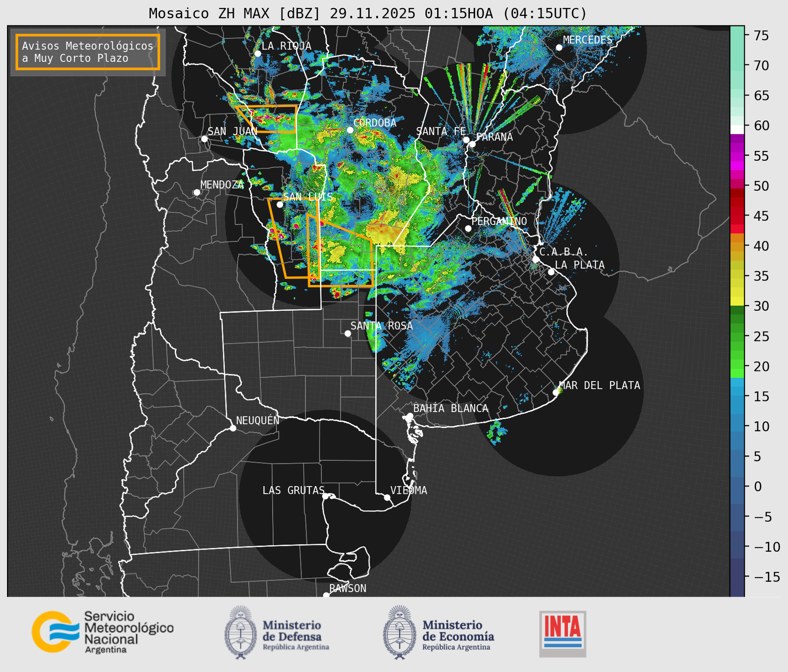This screenshot has width=788, height=672.
Task: Click the BAHÍA BLANCA map label
Action: 451,408
